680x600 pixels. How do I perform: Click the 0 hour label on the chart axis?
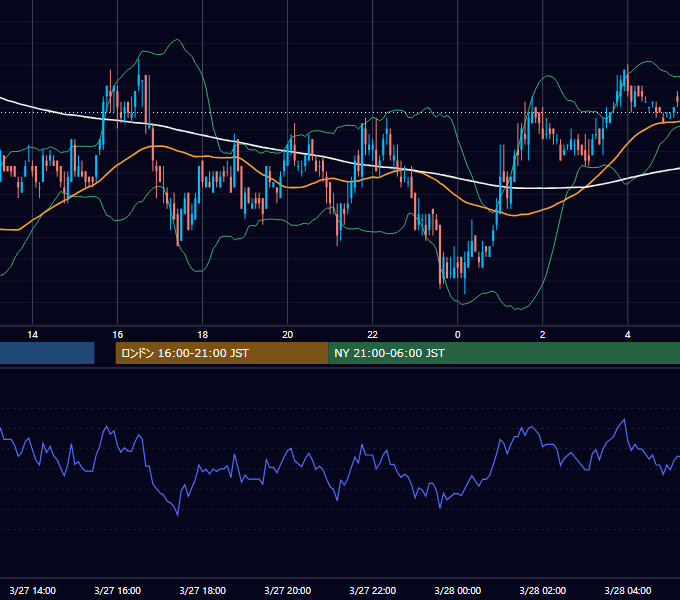click(458, 335)
